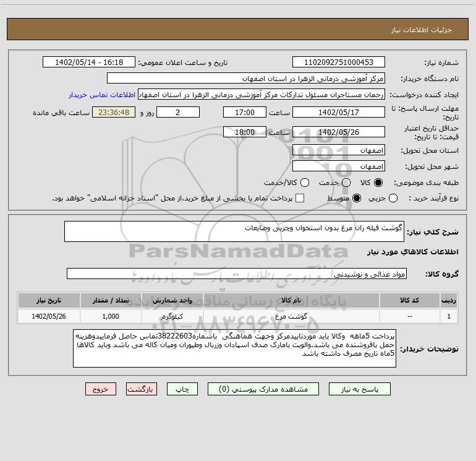Click the buyer notes text area
The width and height of the screenshot is (476, 461).
pos(234,348)
